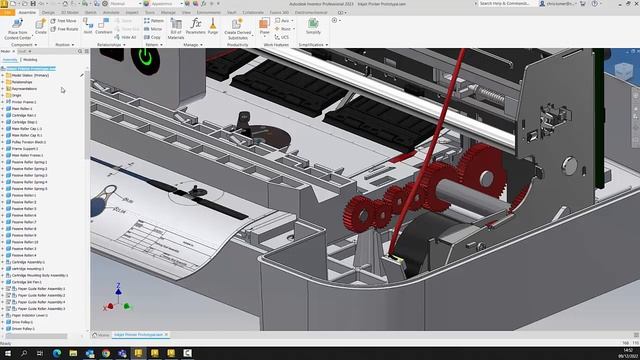This screenshot has width=640, height=360.
Task: Switch to the 3D Model ribbon tab
Action: (x=70, y=13)
